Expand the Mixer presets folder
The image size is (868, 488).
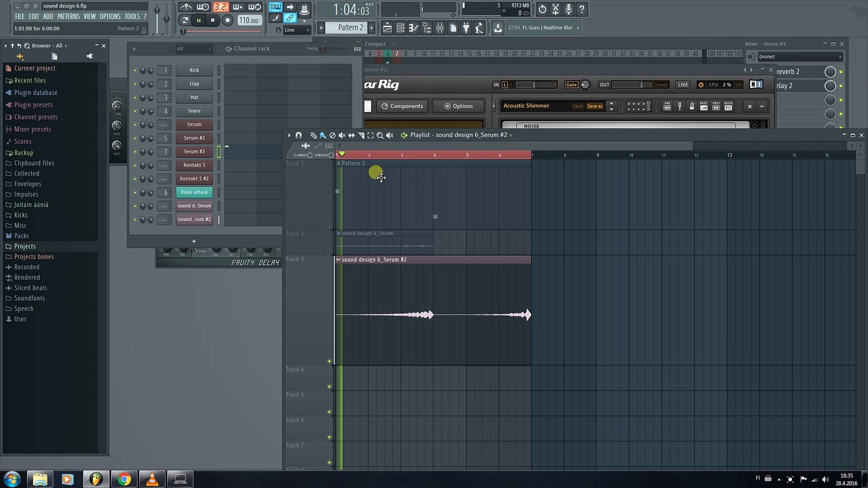click(x=33, y=129)
